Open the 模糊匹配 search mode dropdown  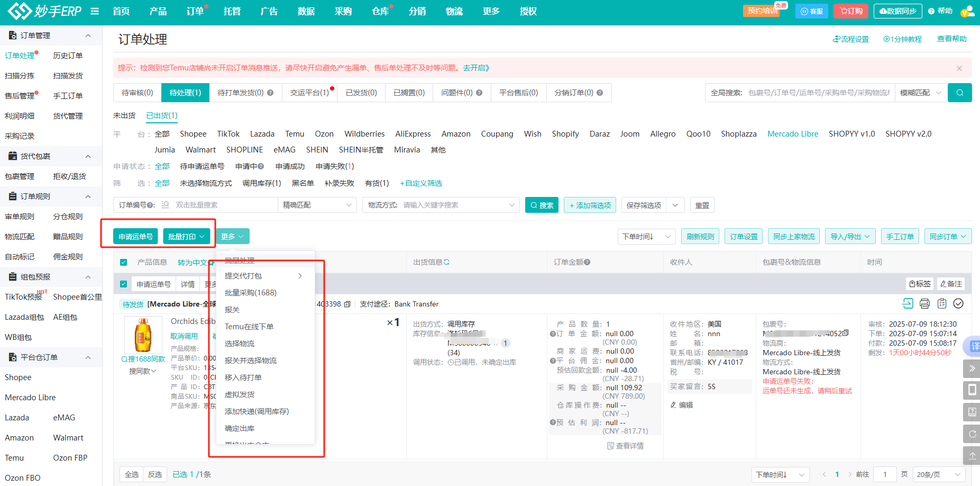[920, 93]
